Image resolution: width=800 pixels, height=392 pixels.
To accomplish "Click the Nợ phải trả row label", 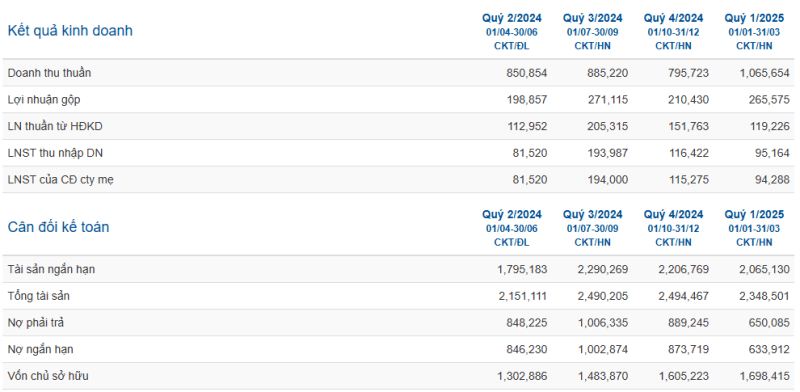I will tap(36, 323).
